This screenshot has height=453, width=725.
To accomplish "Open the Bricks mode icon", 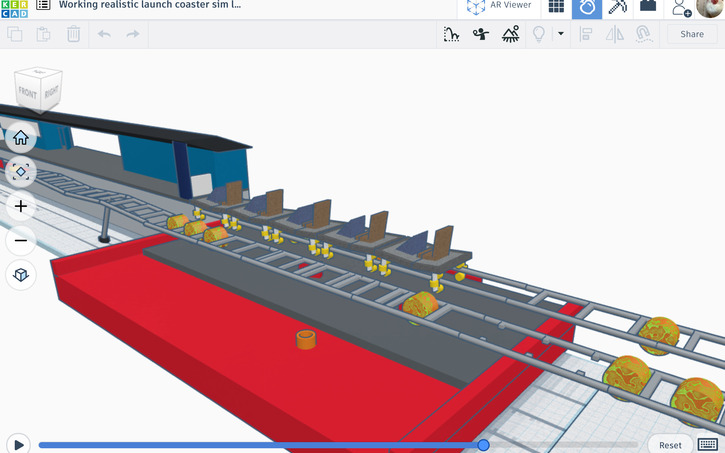I will tap(648, 6).
